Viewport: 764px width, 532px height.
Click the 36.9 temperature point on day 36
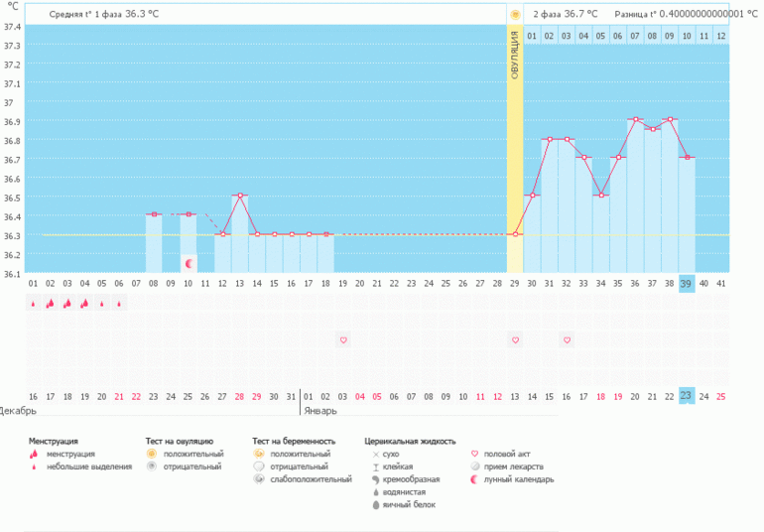pyautogui.click(x=635, y=119)
